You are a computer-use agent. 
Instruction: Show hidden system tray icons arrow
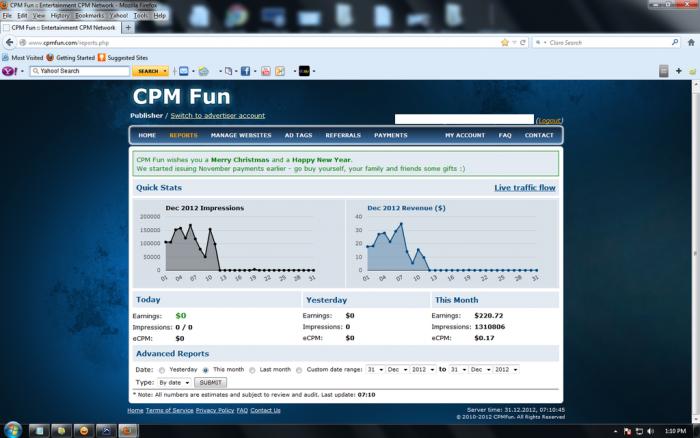[x=616, y=431]
